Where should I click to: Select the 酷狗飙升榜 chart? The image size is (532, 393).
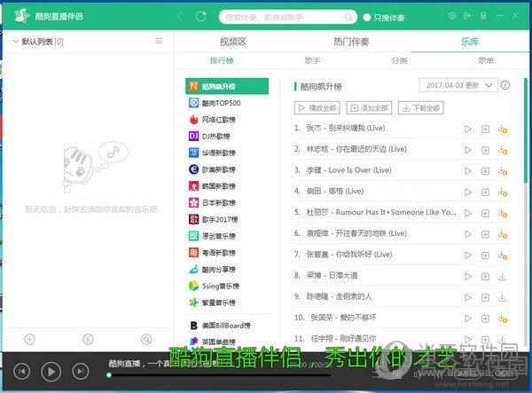[227, 86]
